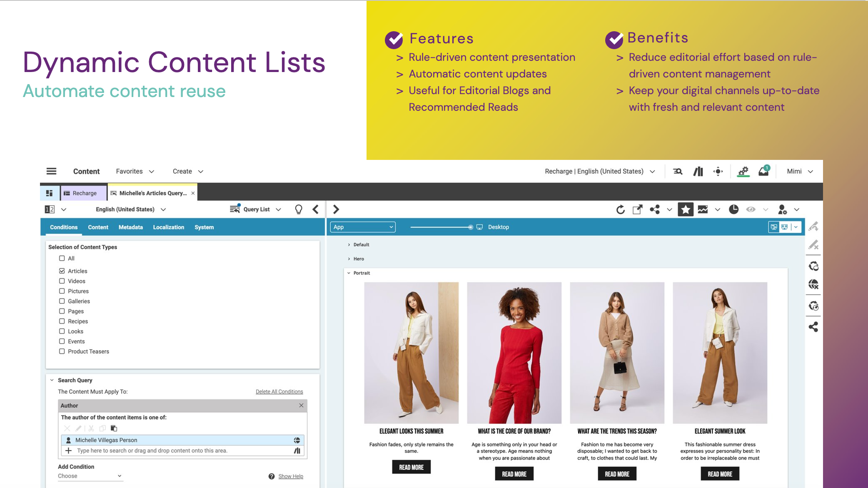Enable the Recipes checkbox

pos(62,321)
